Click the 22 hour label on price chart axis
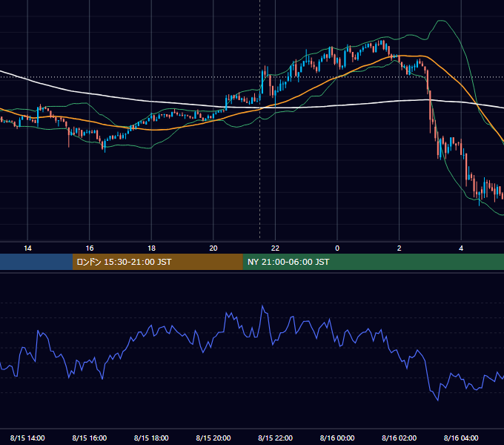 pyautogui.click(x=275, y=248)
